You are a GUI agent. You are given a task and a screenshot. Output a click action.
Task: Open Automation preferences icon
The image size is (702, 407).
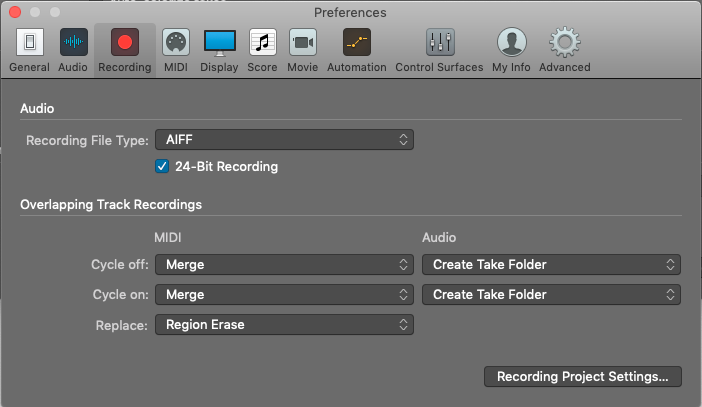[356, 44]
